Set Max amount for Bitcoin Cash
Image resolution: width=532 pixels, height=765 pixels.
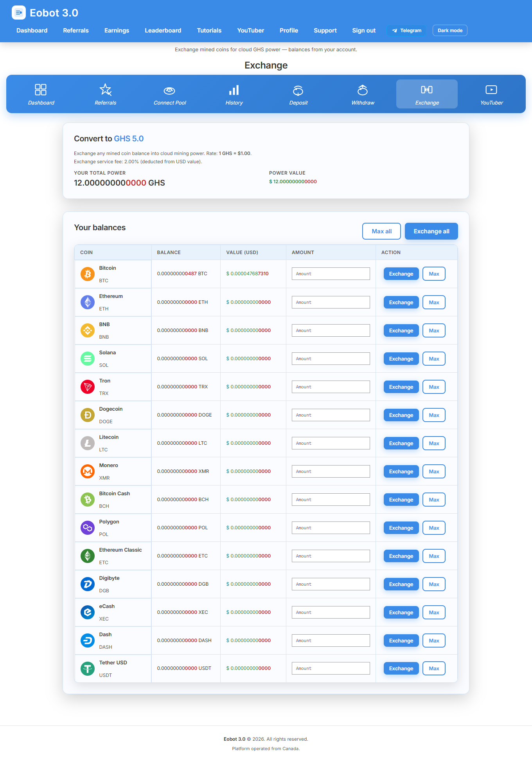tap(434, 500)
